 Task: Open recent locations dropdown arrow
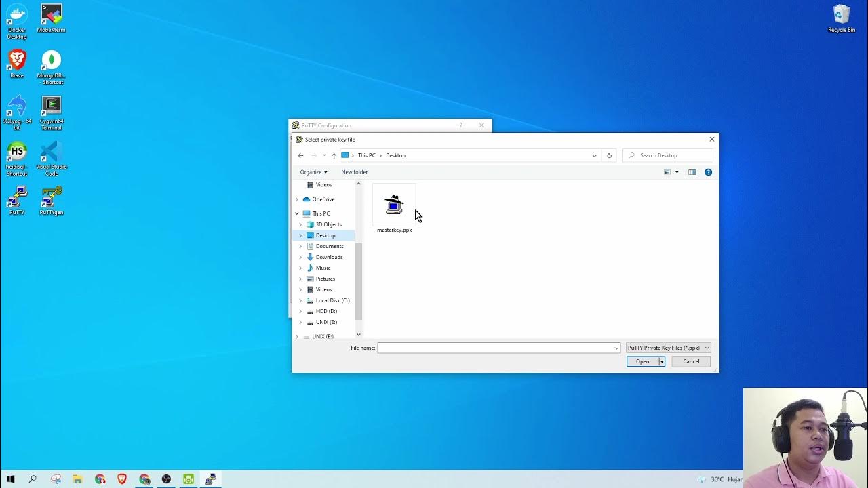pos(324,155)
